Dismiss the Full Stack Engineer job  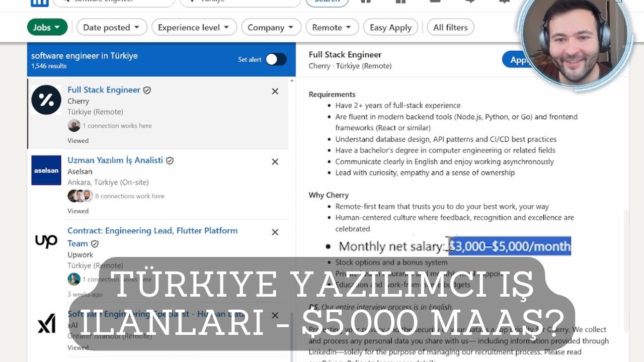click(x=275, y=91)
